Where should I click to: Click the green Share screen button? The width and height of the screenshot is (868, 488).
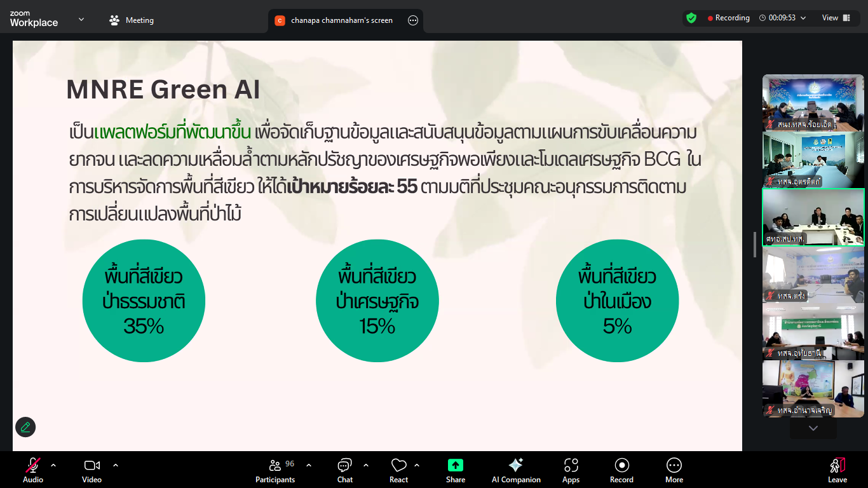coord(456,470)
